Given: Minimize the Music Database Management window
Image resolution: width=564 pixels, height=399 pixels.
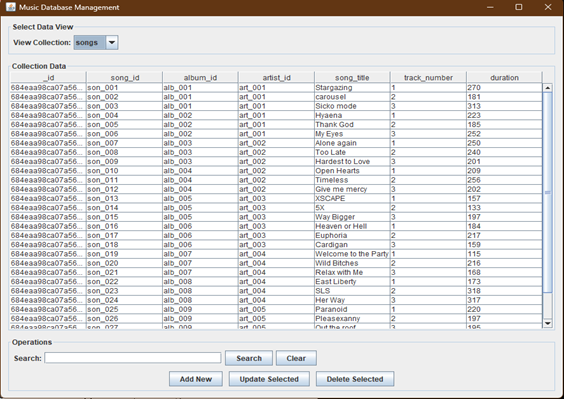Looking at the screenshot, I should point(490,7).
